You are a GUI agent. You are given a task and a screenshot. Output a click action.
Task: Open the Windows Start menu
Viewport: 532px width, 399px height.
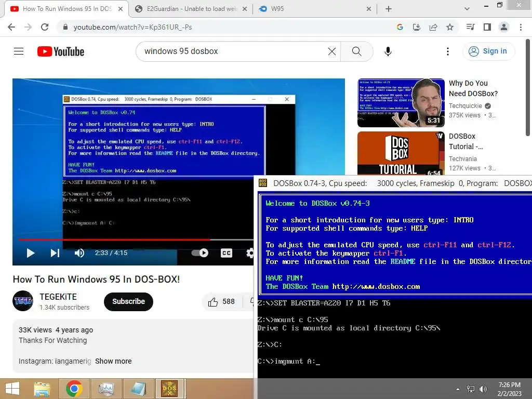12,389
